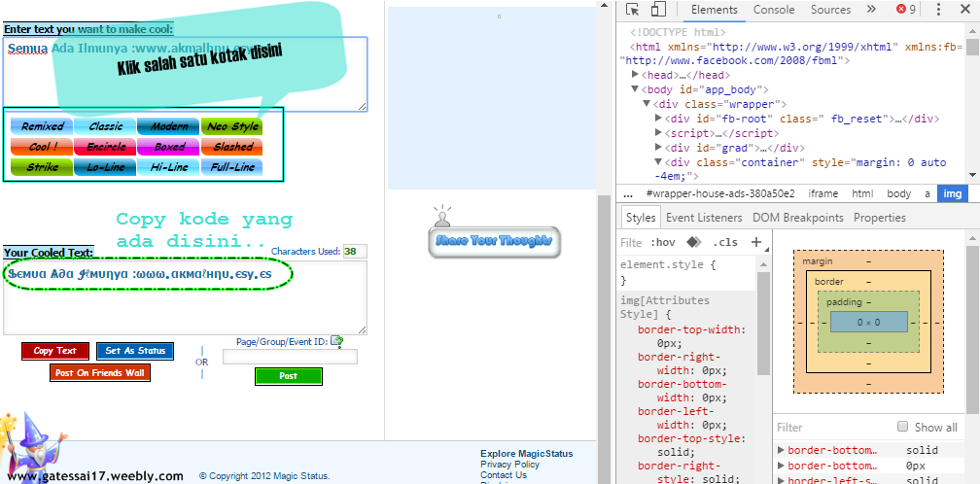Screen dimensions: 980x484
Task: Open the Event Listeners sub-tab
Action: pos(704,218)
